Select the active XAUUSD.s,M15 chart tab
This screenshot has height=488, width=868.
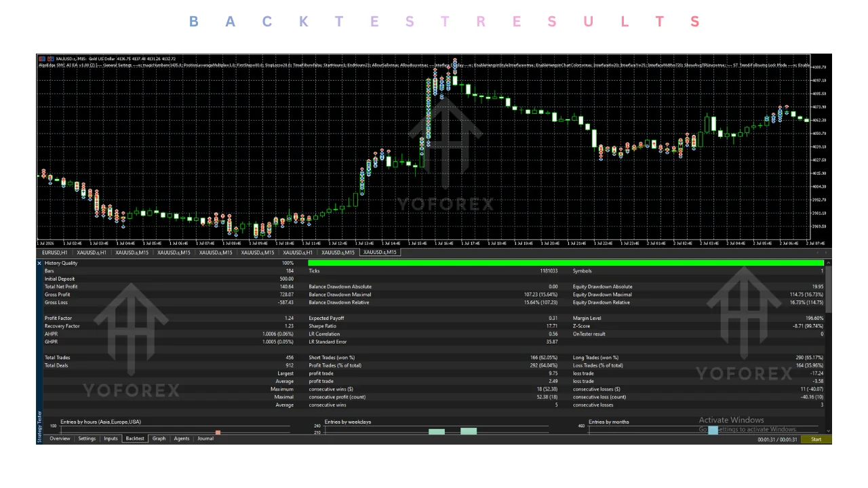379,252
